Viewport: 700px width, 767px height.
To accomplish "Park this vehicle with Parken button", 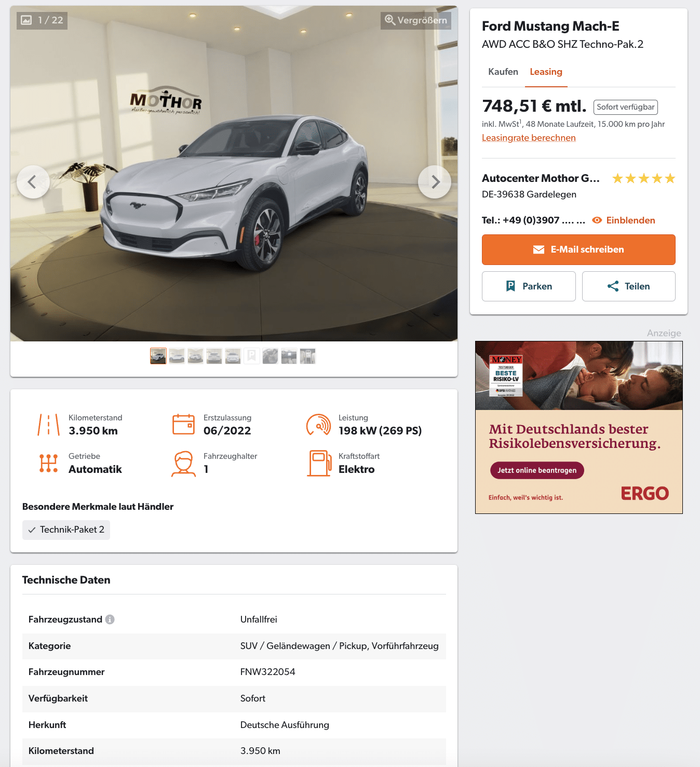I will point(529,286).
